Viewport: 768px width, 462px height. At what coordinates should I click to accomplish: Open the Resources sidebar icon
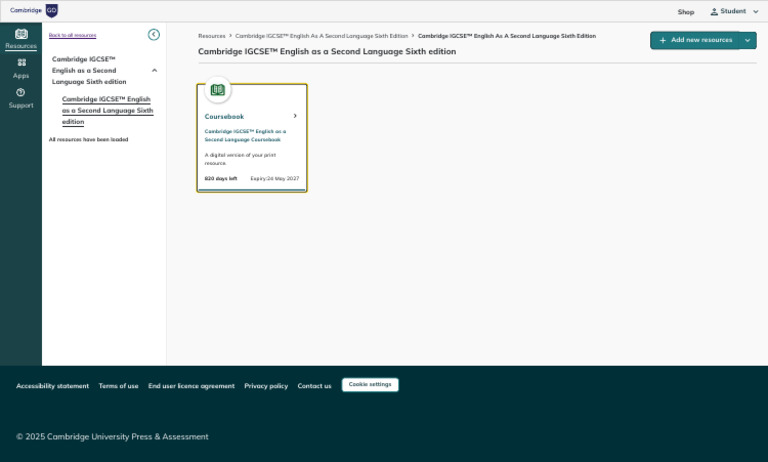[21, 34]
